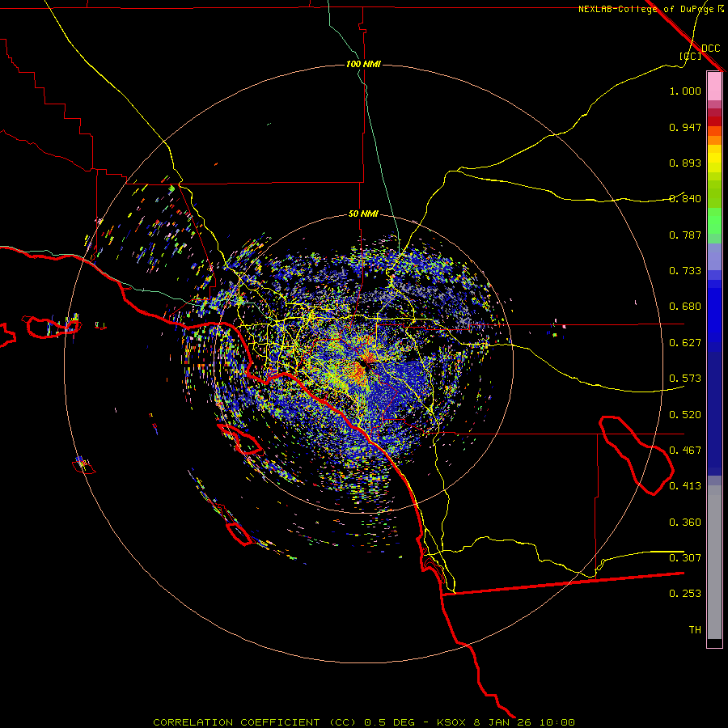Pick the pink segment atop the color bar

714,87
